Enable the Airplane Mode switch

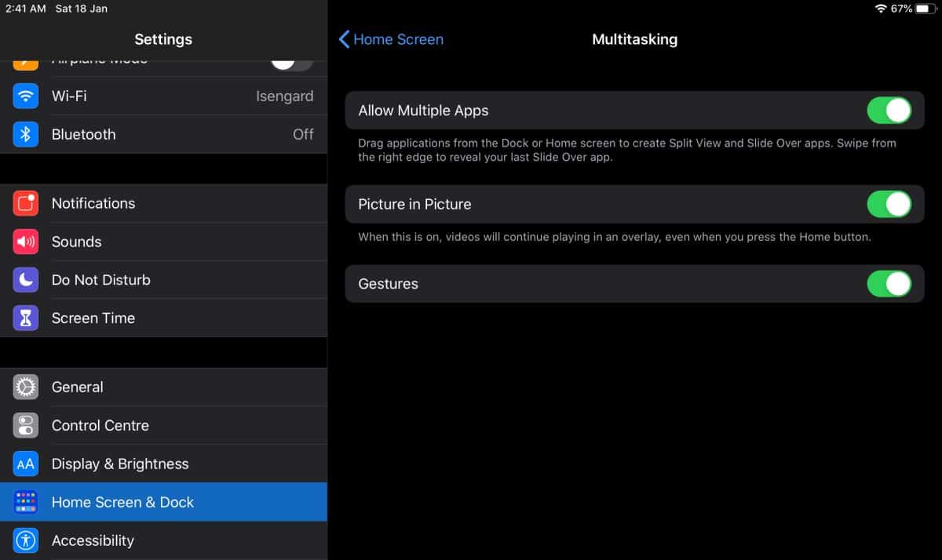coord(291,60)
